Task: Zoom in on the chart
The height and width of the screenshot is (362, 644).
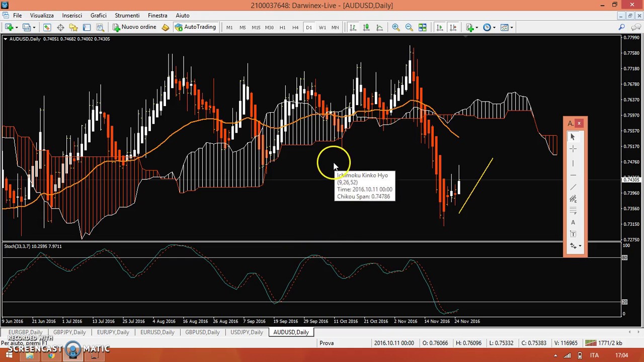Action: click(x=396, y=27)
